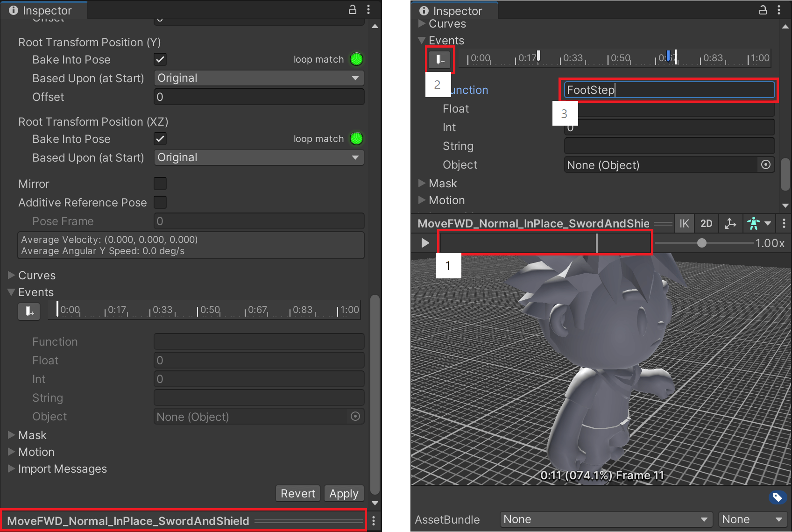
Task: Expand Motion section in left Inspector
Action: pos(12,452)
